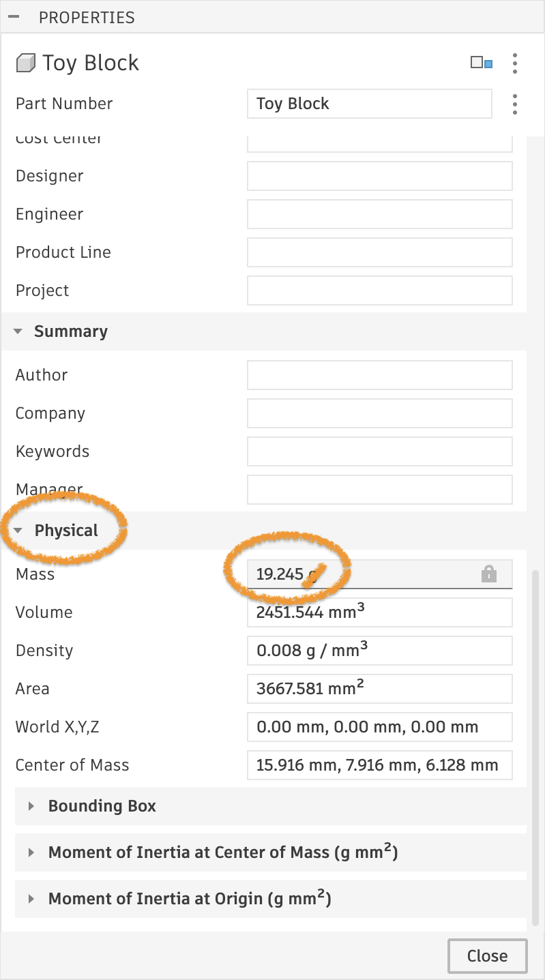Expand Moment of Inertia at Center of Mass
545x980 pixels.
point(31,852)
